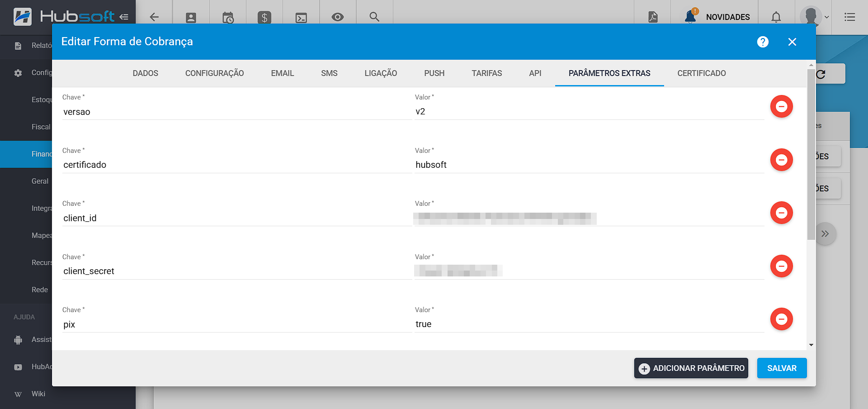This screenshot has height=409, width=868.
Task: Switch to the CONFIGURAÇÃO tab
Action: pyautogui.click(x=215, y=73)
